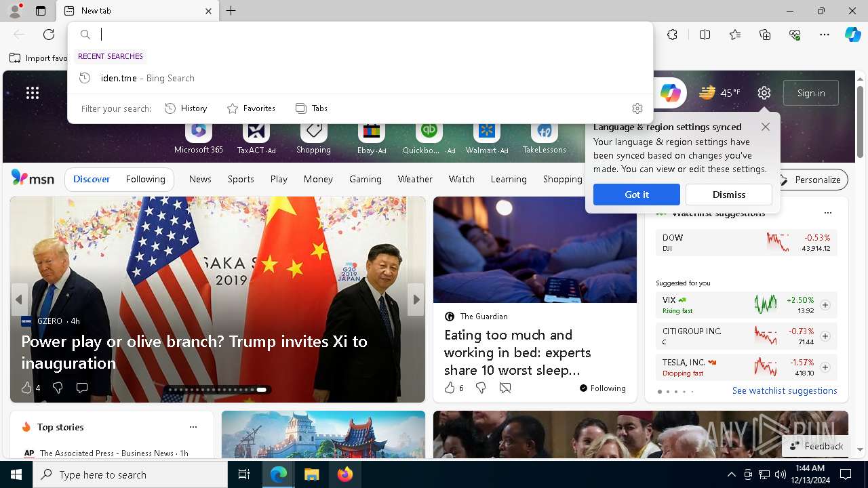This screenshot has height=488, width=868.
Task: Open Quickbooks ad quick link
Action: coord(429,138)
